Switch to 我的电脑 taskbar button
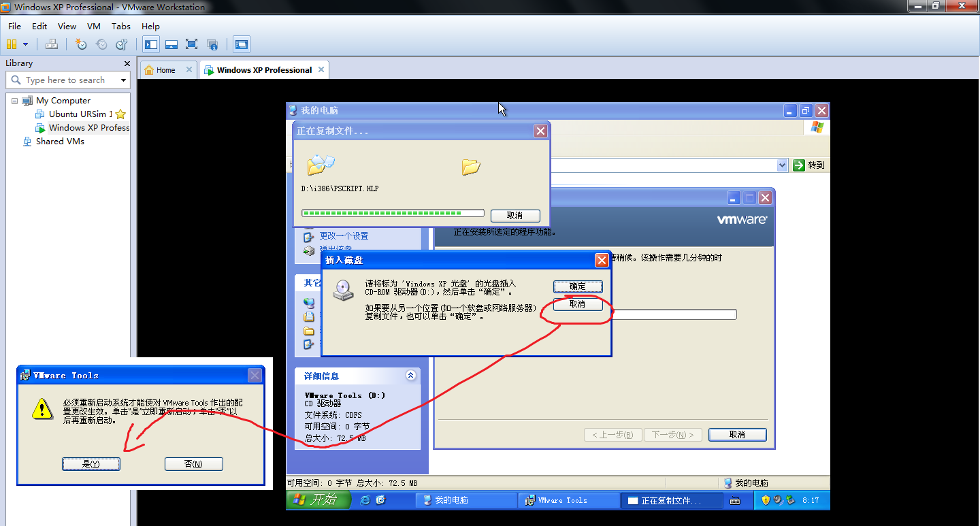The width and height of the screenshot is (980, 526). click(x=466, y=500)
